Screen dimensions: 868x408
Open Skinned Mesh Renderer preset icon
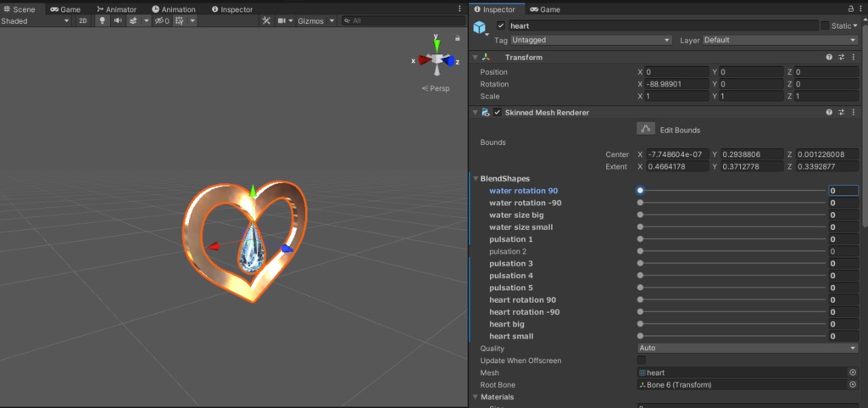click(x=841, y=112)
